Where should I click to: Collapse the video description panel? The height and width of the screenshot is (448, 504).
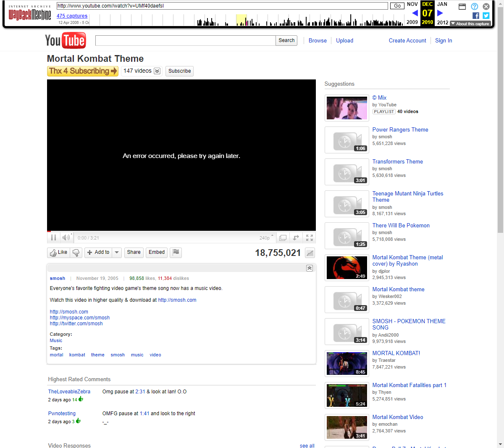coord(310,268)
